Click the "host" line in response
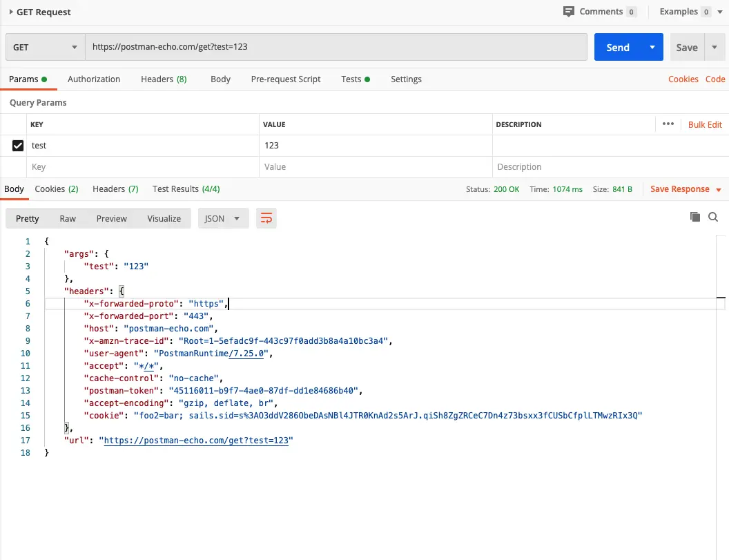729x560 pixels. click(x=150, y=329)
